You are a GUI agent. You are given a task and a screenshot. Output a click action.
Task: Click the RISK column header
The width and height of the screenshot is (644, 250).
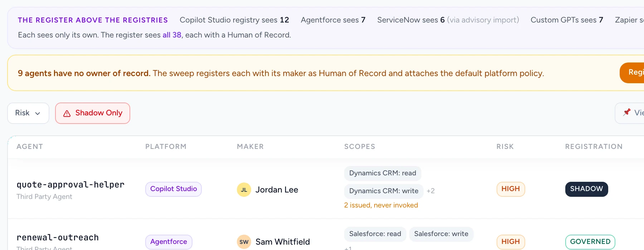505,147
